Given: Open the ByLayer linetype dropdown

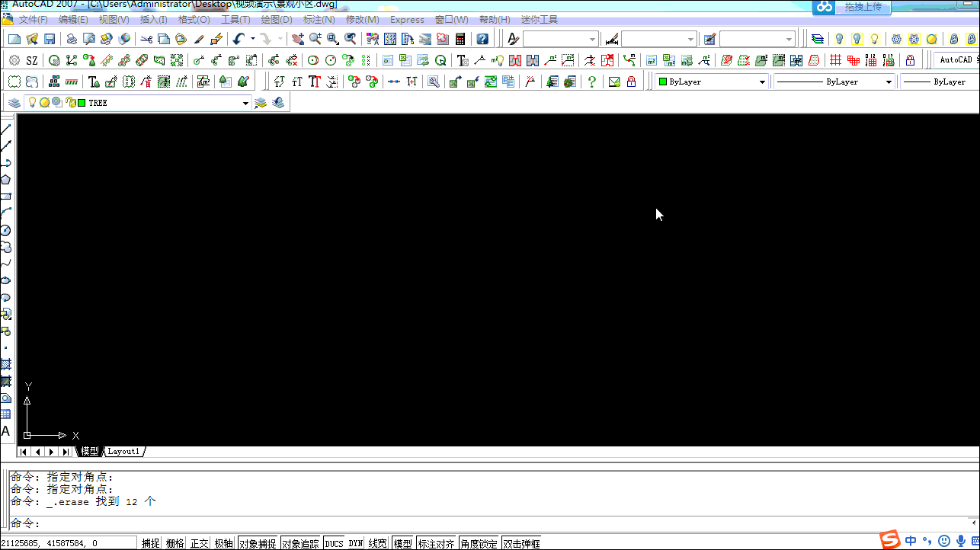Looking at the screenshot, I should click(889, 82).
